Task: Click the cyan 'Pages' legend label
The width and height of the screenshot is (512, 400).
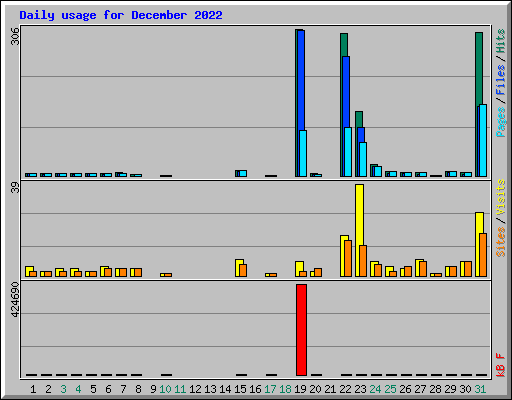Action: [501, 122]
